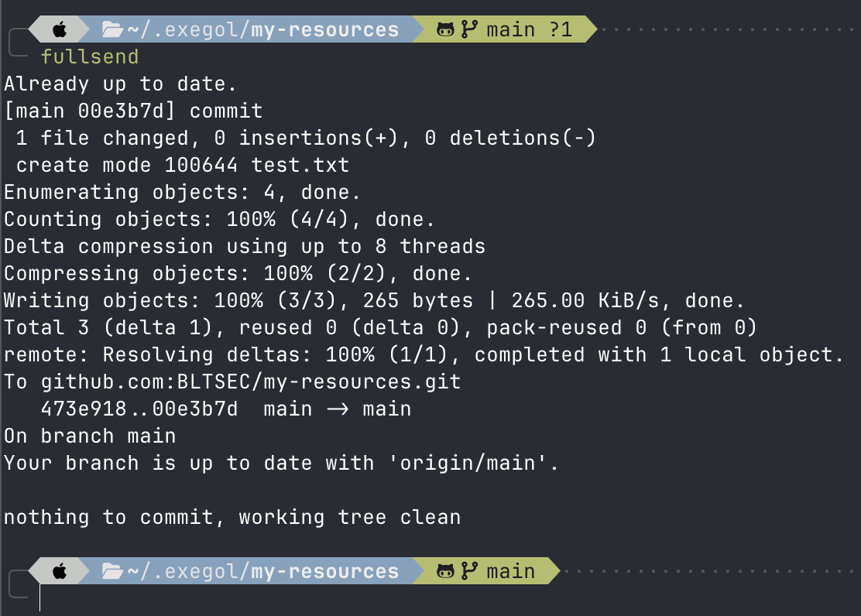Click the git branch icon next to 'main ?1'

coord(469,30)
